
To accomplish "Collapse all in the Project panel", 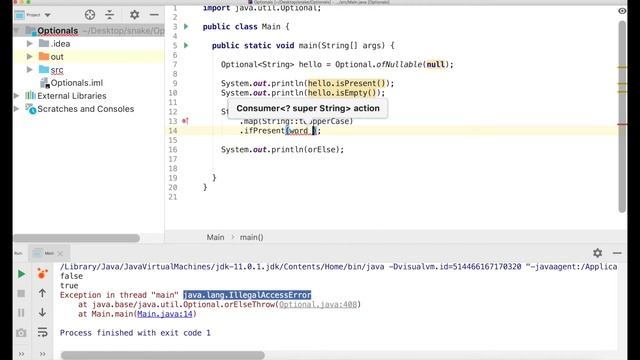I will (110, 15).
